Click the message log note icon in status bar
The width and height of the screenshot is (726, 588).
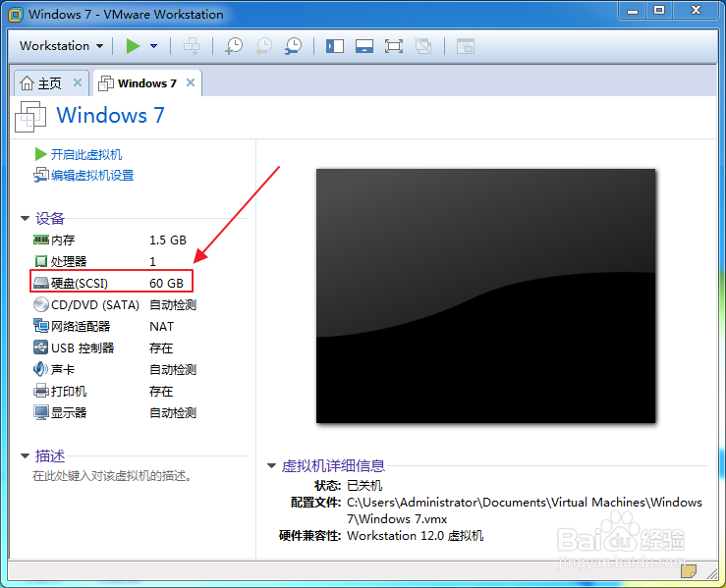point(688,571)
